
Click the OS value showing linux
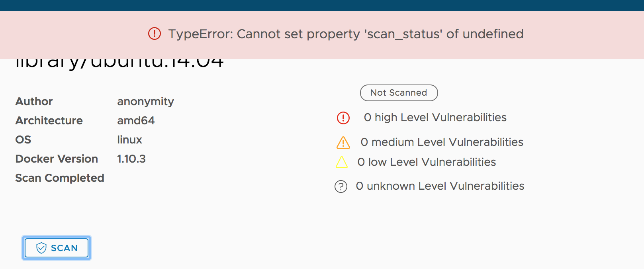tap(129, 139)
